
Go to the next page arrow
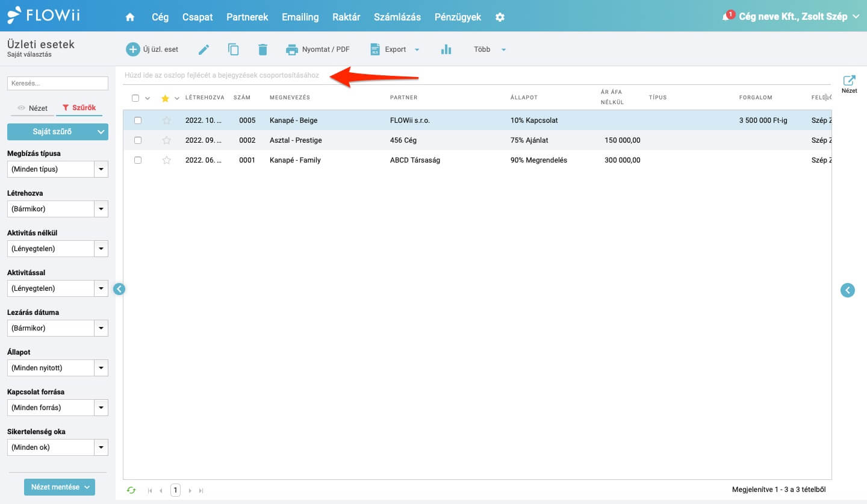pos(190,491)
